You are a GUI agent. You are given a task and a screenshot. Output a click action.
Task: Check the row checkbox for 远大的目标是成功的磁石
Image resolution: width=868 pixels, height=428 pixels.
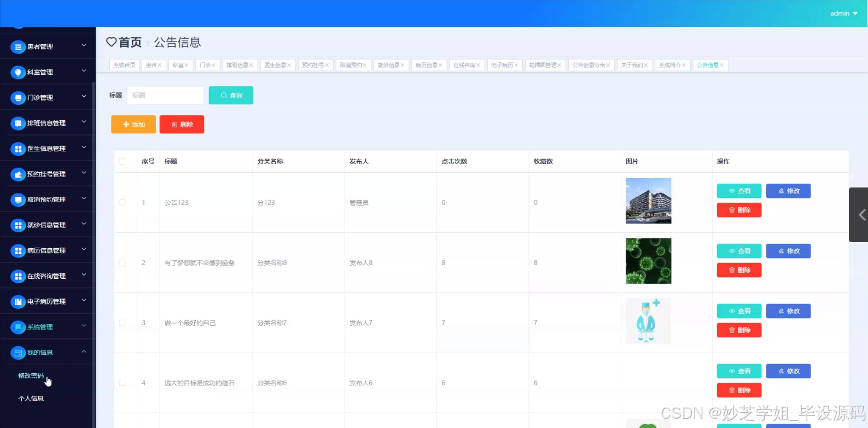coord(122,383)
